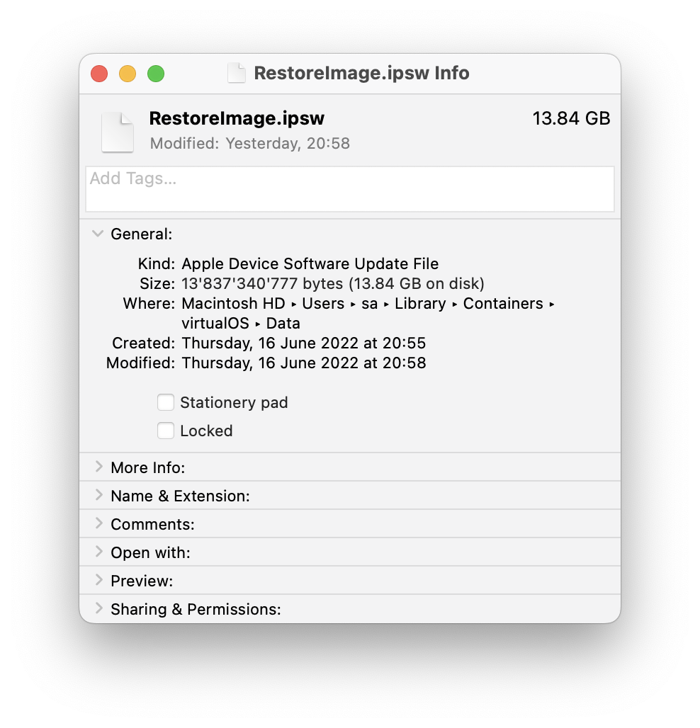Screen dimensions: 700x728
Task: Expand the Comments section
Action: point(98,524)
